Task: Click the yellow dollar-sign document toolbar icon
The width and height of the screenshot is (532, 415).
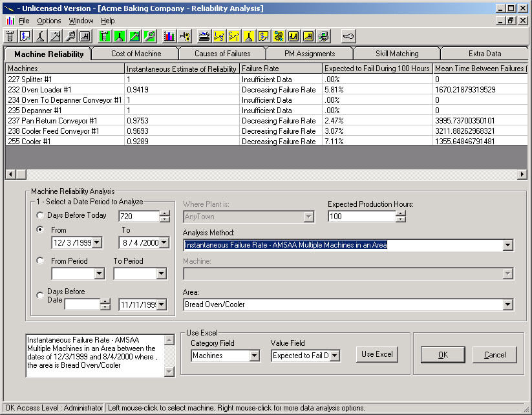Action: click(264, 36)
